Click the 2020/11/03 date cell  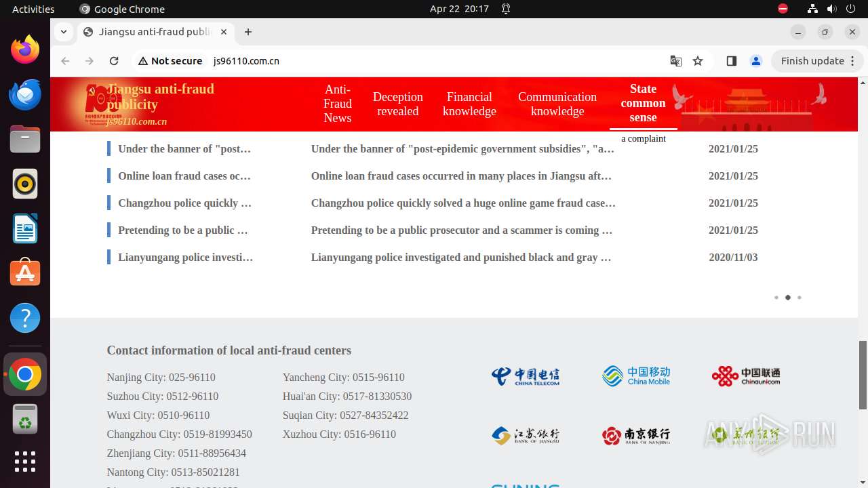tap(733, 258)
